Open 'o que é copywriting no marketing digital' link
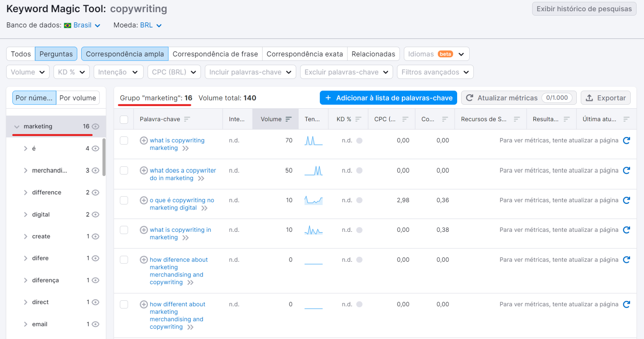644x339 pixels. [x=182, y=204]
